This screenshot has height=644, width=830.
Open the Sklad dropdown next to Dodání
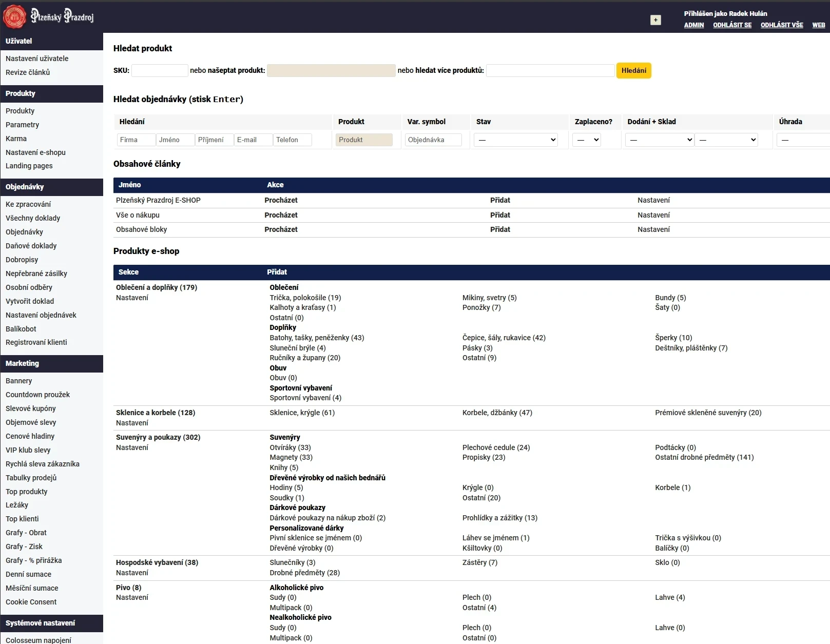coord(726,140)
